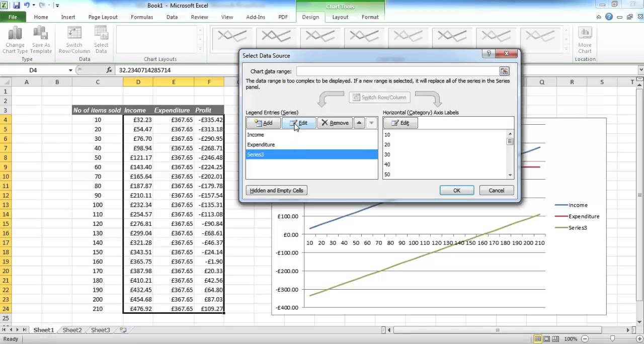Click Cancel in Select Data Source

(x=497, y=191)
